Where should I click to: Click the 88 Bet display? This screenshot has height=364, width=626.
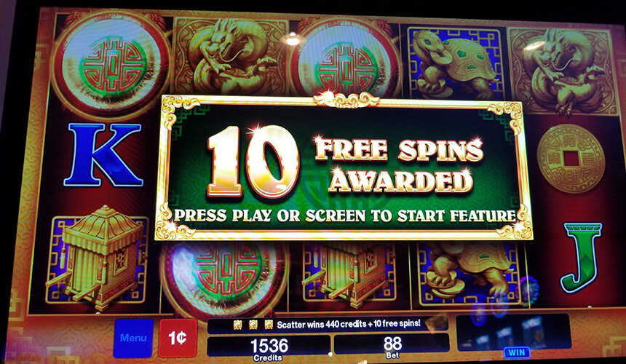coord(392,344)
